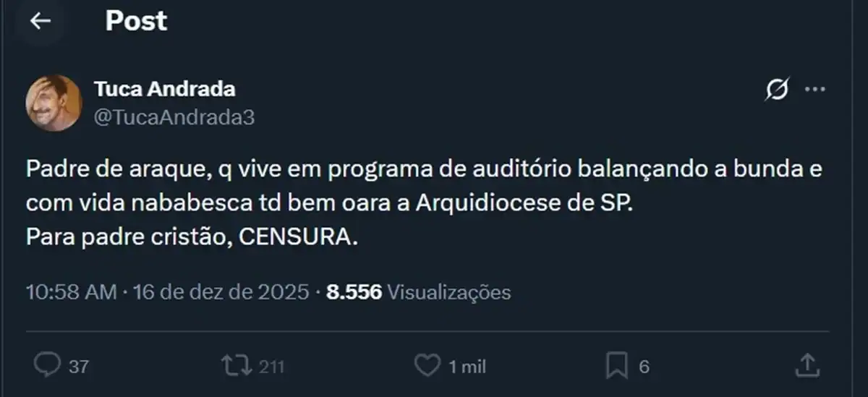This screenshot has width=868, height=397.
Task: Click the bookmark count 6
Action: [x=643, y=367]
